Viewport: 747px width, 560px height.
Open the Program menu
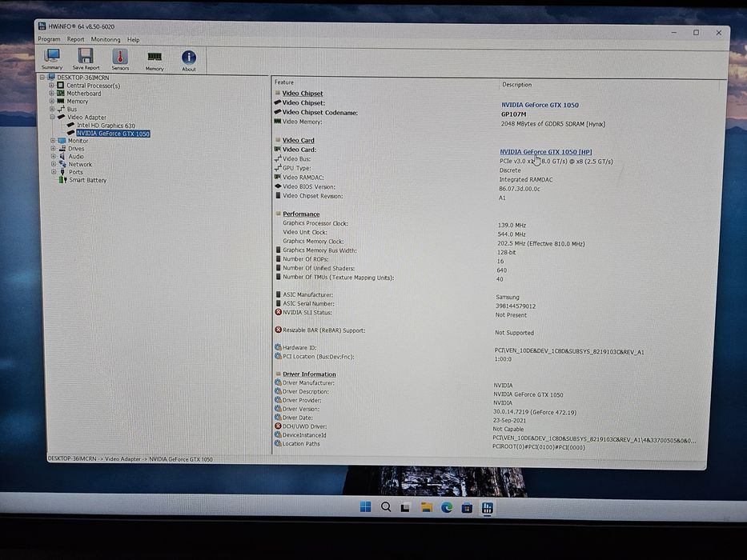[49, 39]
